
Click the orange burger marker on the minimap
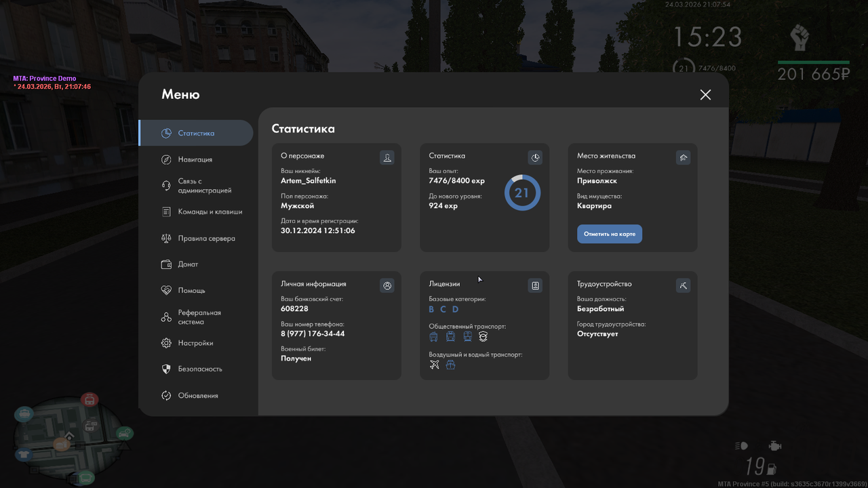tap(62, 445)
